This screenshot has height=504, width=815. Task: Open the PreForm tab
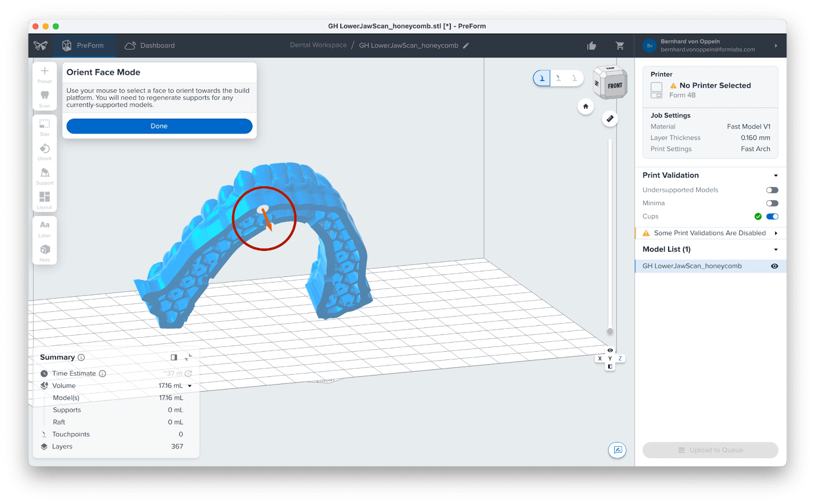click(x=83, y=46)
